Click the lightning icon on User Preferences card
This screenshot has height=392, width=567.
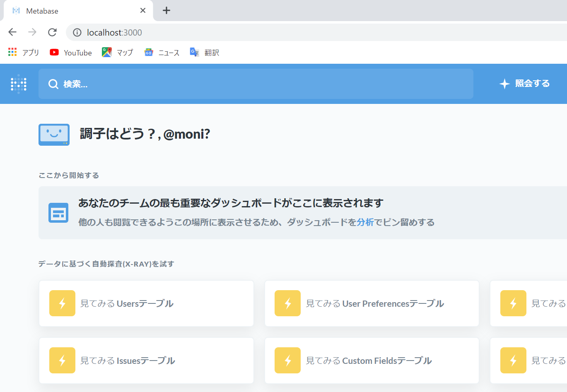[287, 303]
